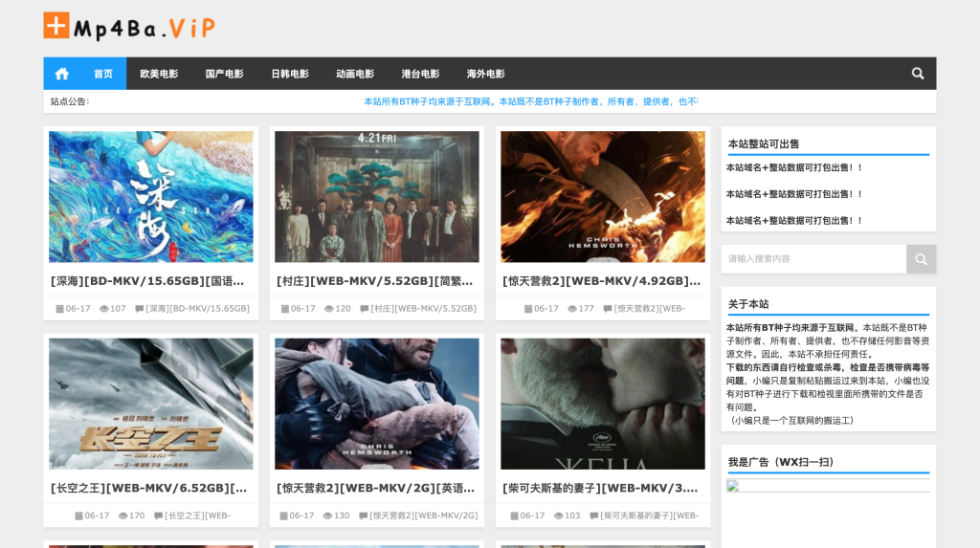Click the sidebar search submit button

[921, 259]
